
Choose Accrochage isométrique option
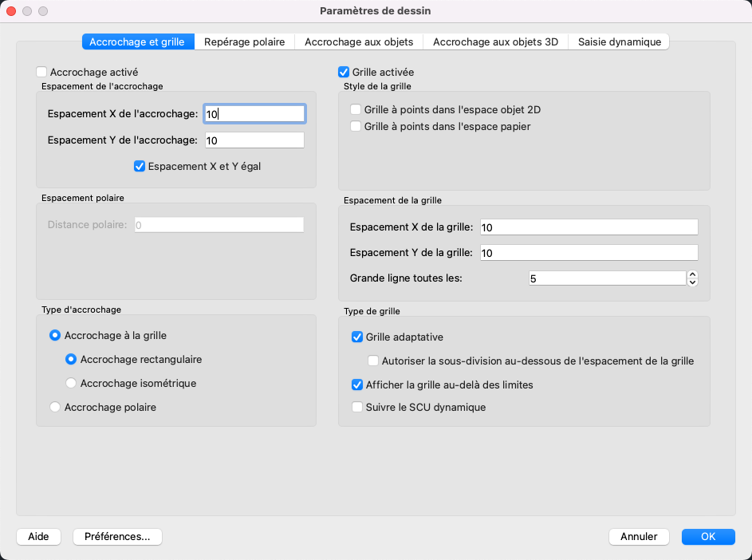pyautogui.click(x=71, y=383)
